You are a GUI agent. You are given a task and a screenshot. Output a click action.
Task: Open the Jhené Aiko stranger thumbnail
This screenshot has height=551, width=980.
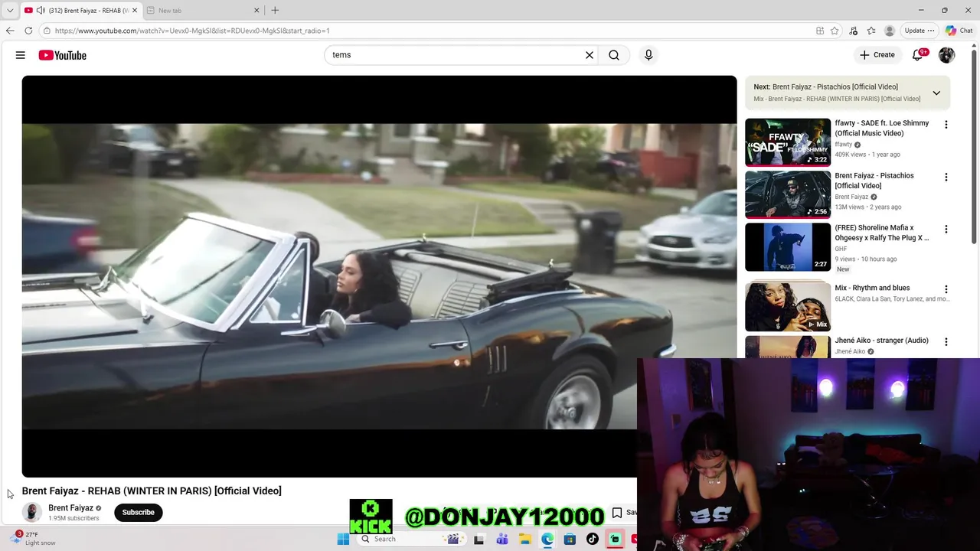788,347
